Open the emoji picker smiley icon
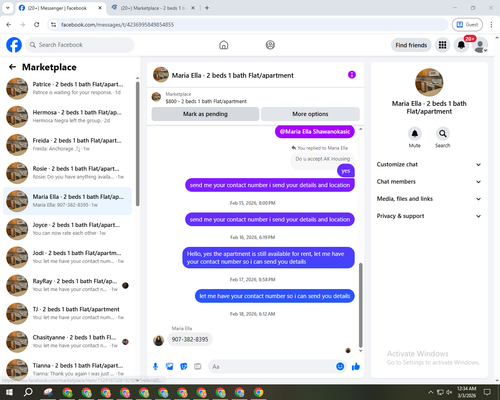500x400 pixels. pos(340,367)
